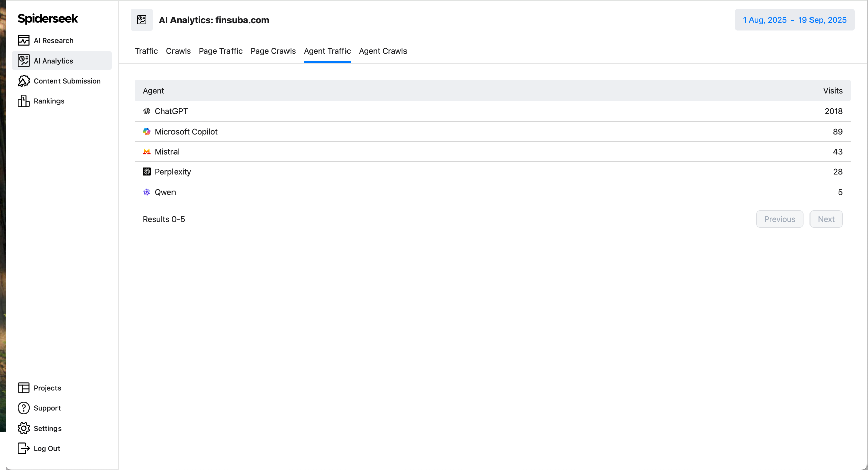868x470 pixels.
Task: Switch to the Agent Crawls tab
Action: tap(383, 51)
